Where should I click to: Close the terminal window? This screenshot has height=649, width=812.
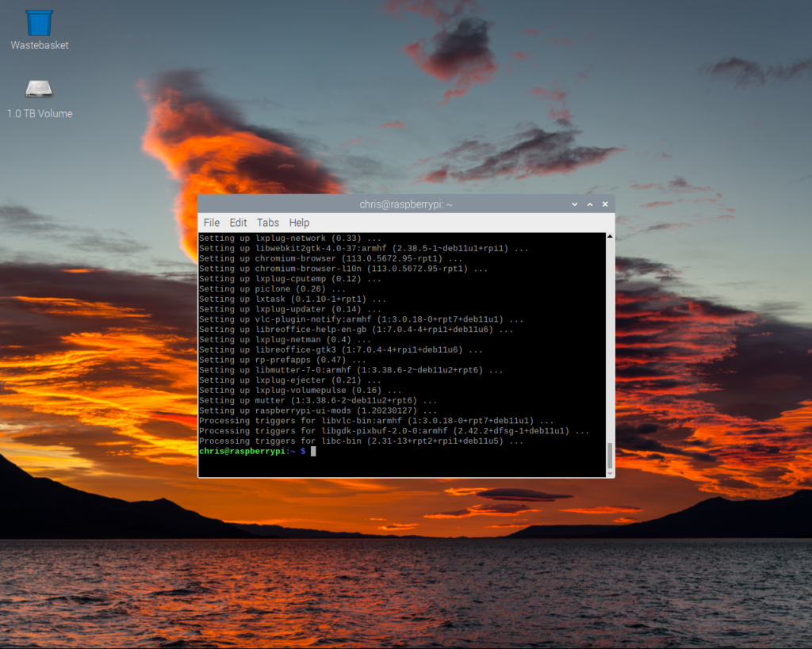(605, 204)
